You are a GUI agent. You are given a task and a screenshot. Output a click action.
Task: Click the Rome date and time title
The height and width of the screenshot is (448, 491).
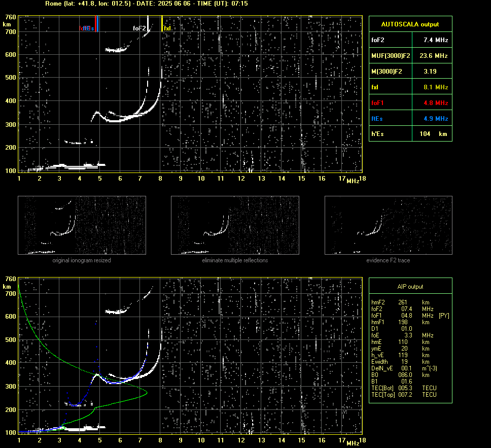point(147,4)
